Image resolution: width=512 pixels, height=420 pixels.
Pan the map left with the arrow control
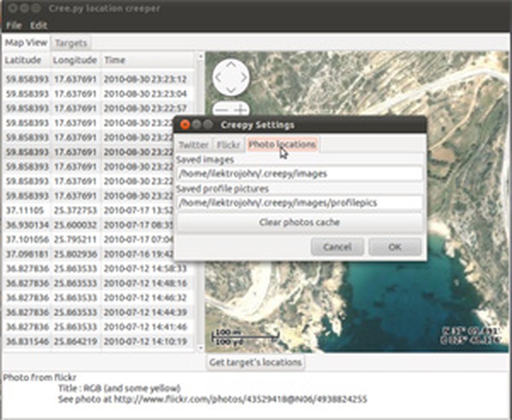[x=219, y=78]
